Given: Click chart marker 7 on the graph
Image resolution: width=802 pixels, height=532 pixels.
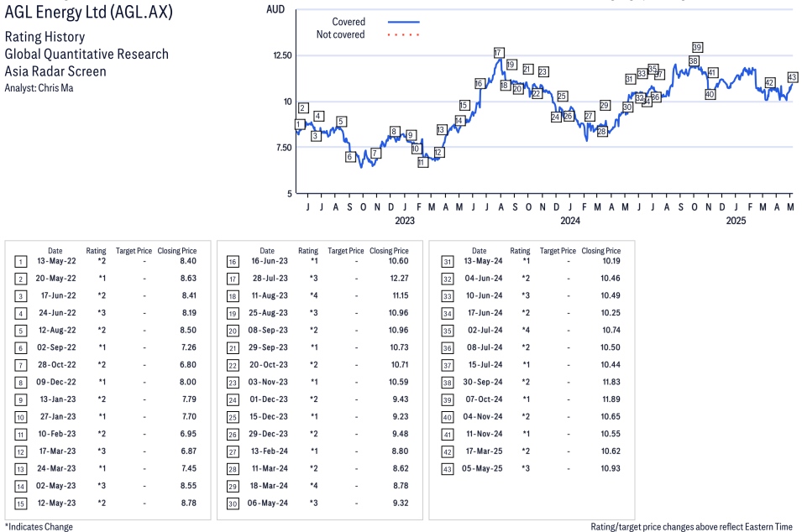Looking at the screenshot, I should coord(375,153).
